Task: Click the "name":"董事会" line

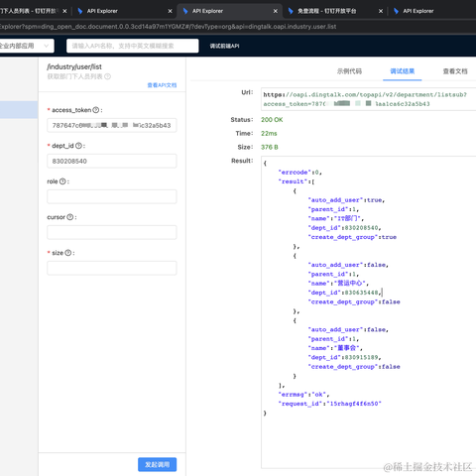Action: click(x=335, y=348)
